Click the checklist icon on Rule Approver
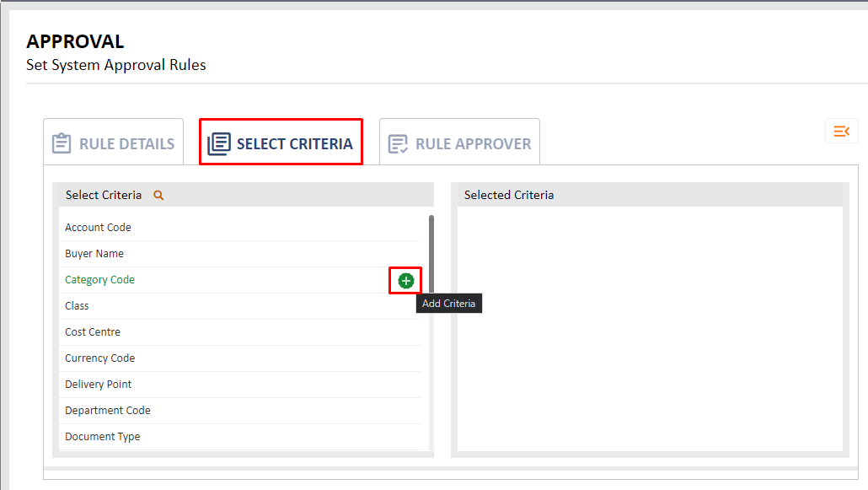 pos(398,144)
